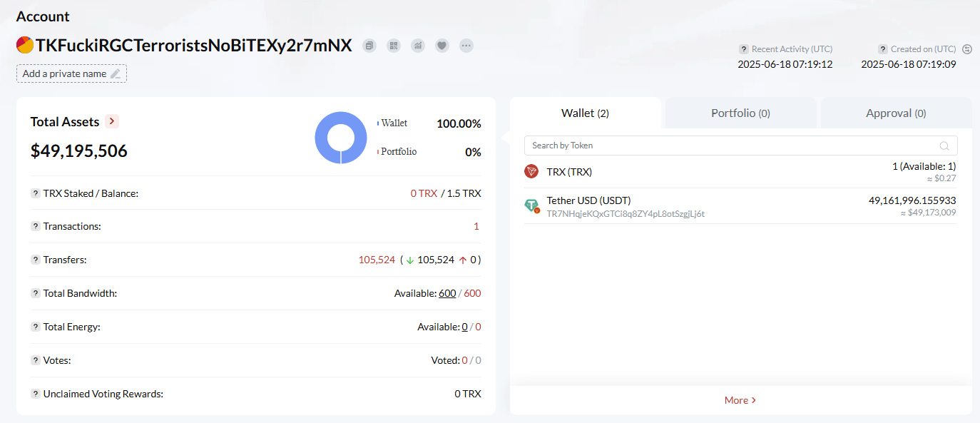Open the three-dot more options icon
The height and width of the screenshot is (423, 980).
tap(466, 46)
